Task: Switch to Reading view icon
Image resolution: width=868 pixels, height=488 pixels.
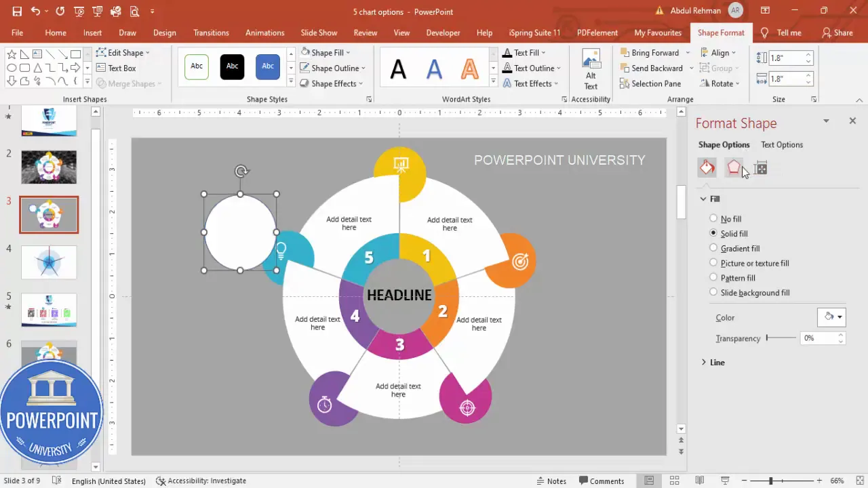Action: pyautogui.click(x=701, y=481)
